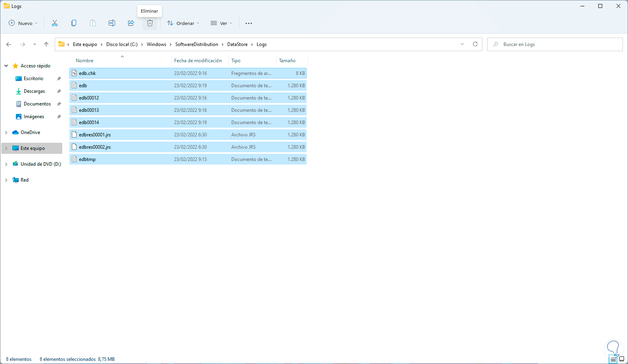Image resolution: width=628 pixels, height=364 pixels.
Task: Expand the Red network node
Action: tap(6, 180)
